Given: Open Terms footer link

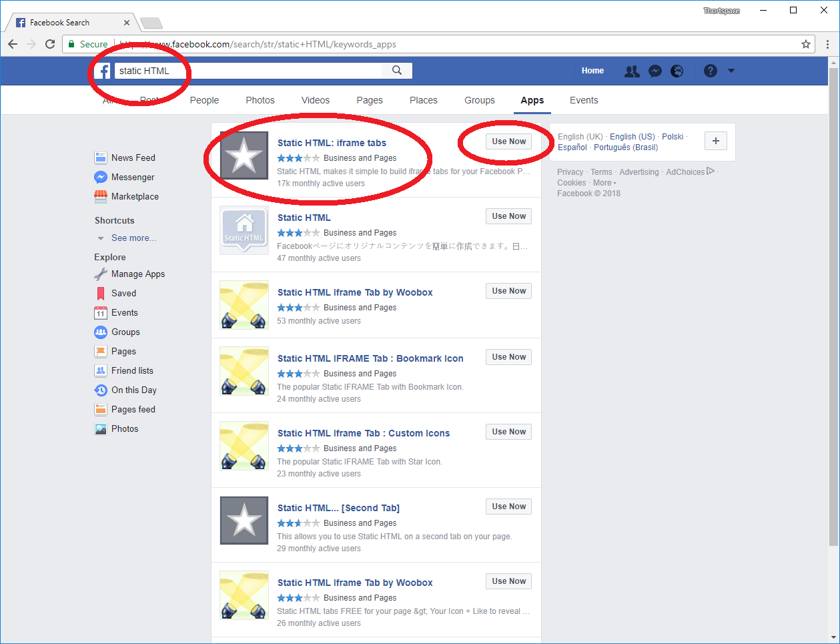Looking at the screenshot, I should point(601,172).
